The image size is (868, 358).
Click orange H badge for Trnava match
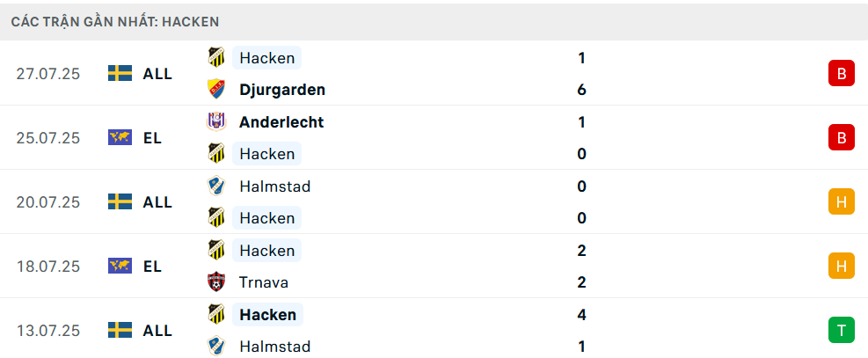pos(842,267)
